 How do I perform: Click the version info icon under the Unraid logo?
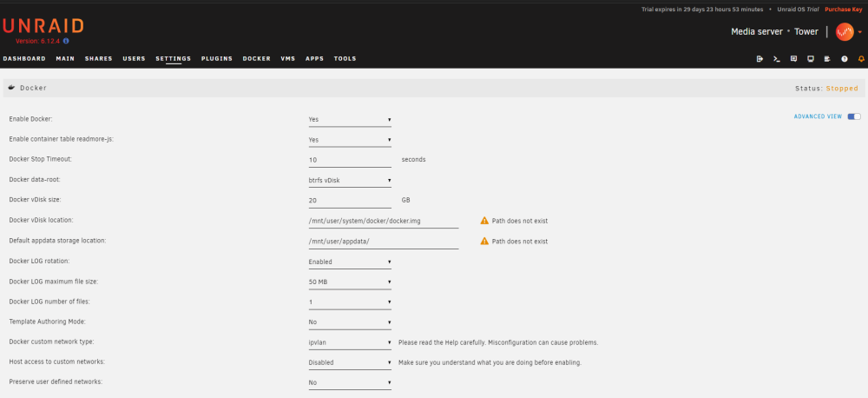point(66,41)
